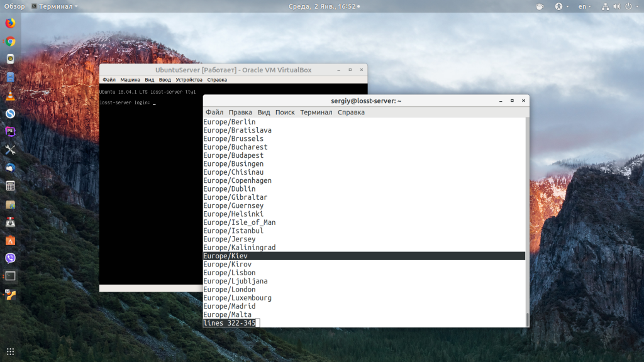This screenshot has width=644, height=362.
Task: Show all applications grid
Action: click(10, 351)
